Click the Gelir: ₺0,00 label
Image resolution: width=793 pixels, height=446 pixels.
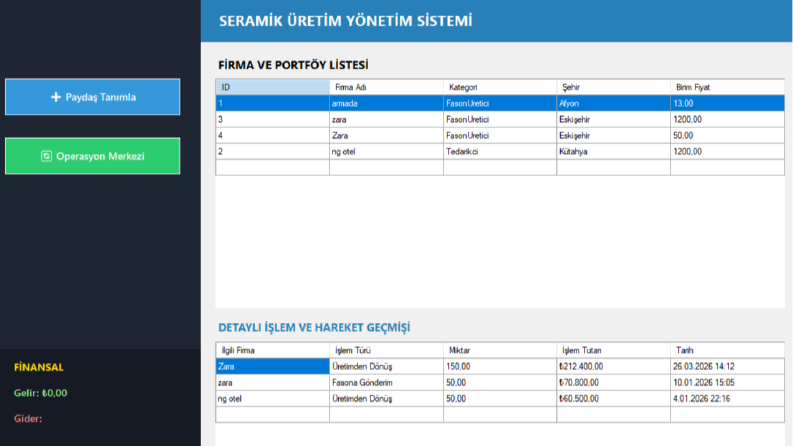[x=40, y=393]
